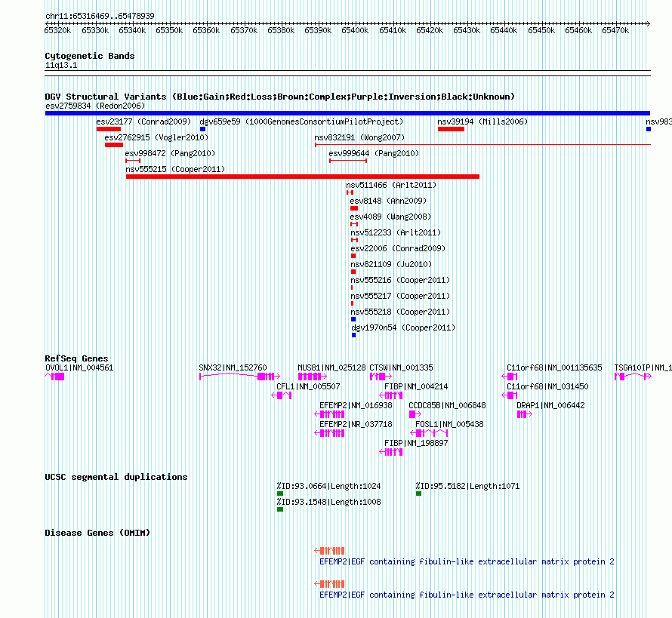Select the esv4089 Wang2008 variant glyph
Screen dimensions: 672x618
(x=354, y=224)
